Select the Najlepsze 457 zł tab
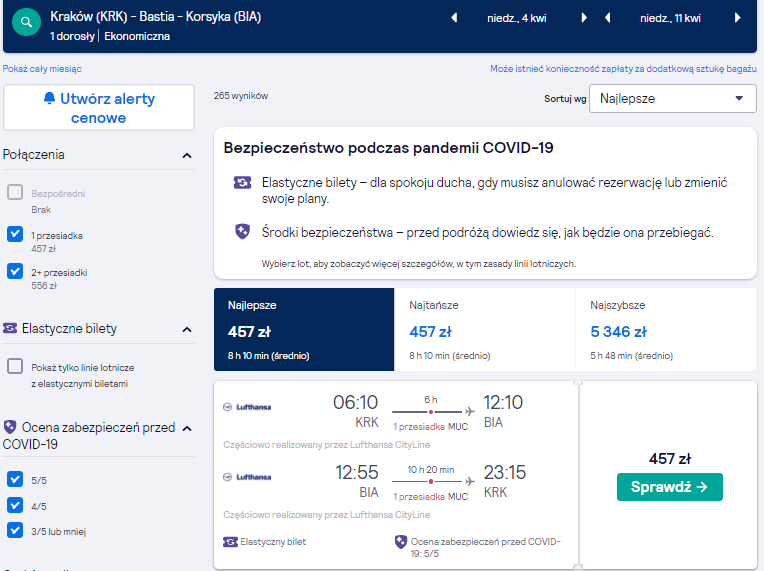The image size is (764, 571). [x=304, y=329]
